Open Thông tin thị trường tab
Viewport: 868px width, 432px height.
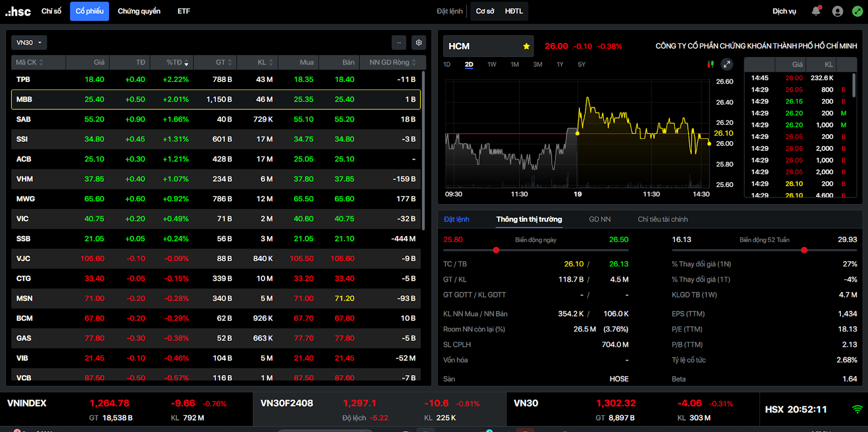[529, 219]
